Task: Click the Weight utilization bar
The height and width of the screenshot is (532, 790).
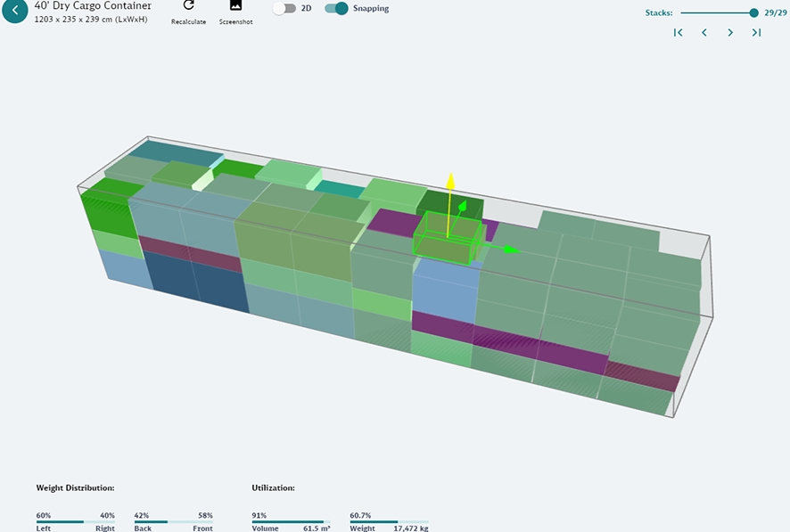Action: (389, 521)
